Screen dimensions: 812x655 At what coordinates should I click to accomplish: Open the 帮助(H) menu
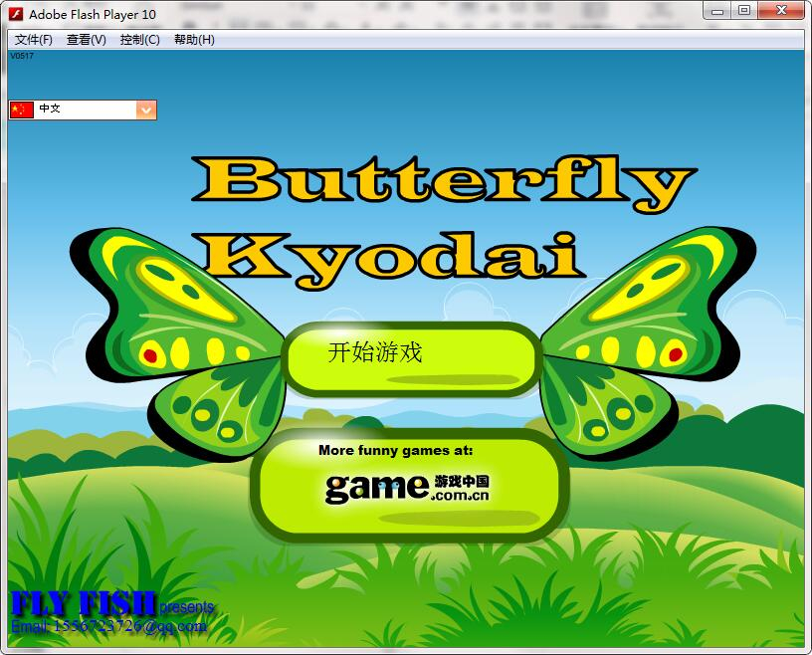[194, 40]
